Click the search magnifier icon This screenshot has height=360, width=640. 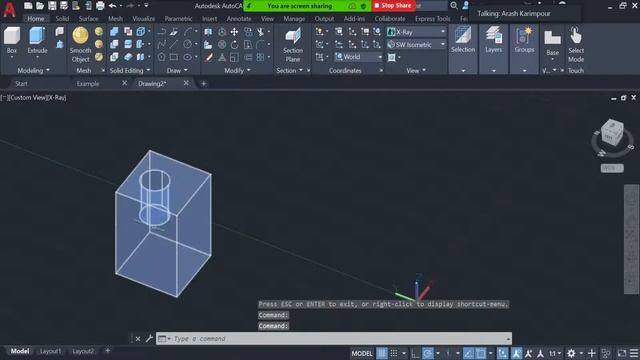pos(454,6)
